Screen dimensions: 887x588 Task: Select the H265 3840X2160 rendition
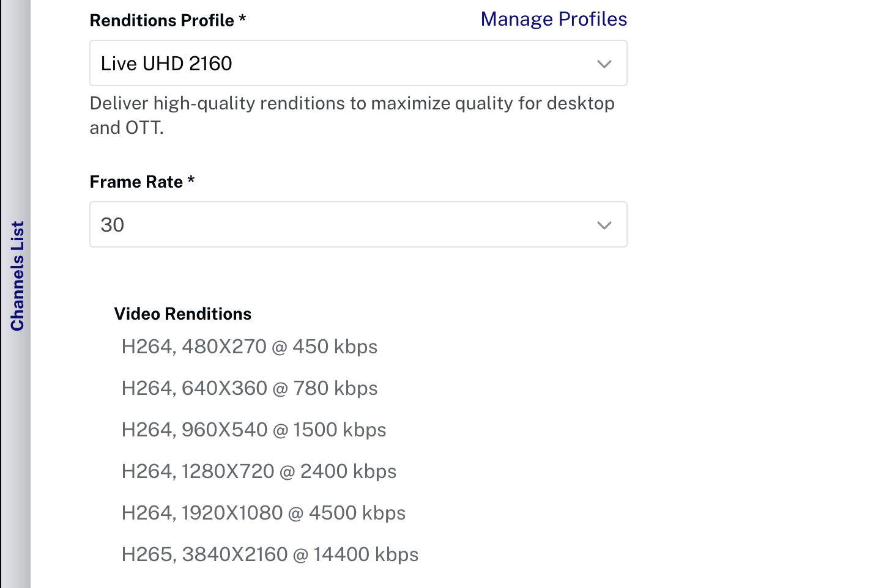270,554
